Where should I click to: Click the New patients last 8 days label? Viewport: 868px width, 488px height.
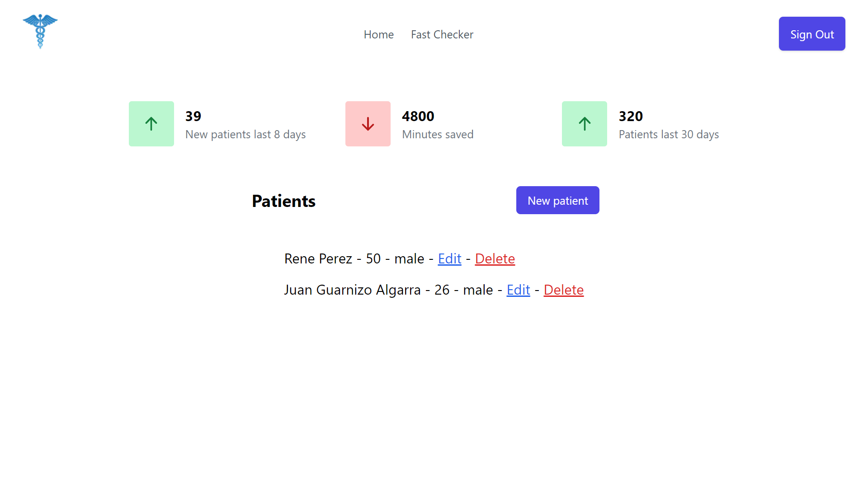pyautogui.click(x=245, y=135)
